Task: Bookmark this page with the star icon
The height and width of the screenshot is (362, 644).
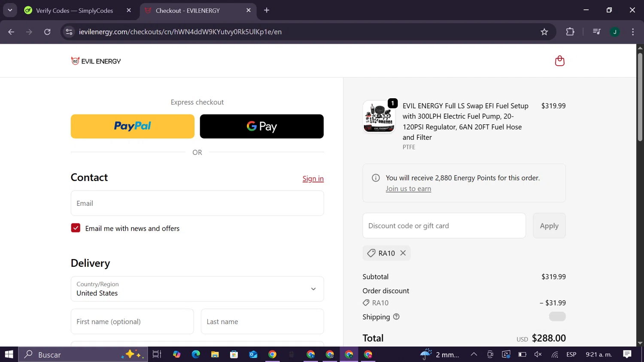Action: (544, 32)
